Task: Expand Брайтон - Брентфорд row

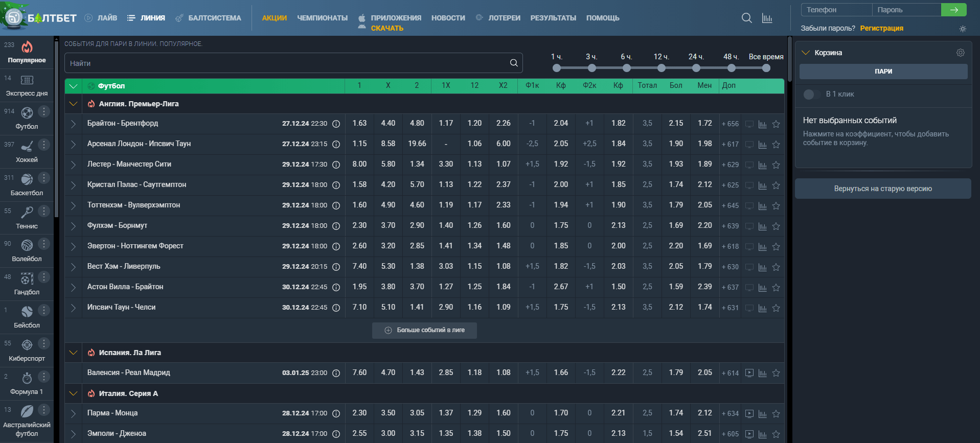Action: pos(73,124)
